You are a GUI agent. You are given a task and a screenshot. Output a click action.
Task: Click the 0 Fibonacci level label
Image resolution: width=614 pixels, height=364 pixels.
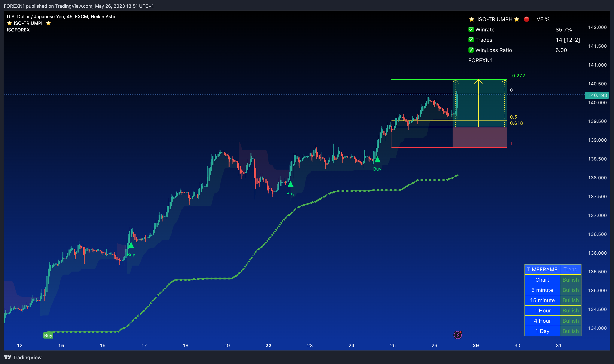click(x=511, y=90)
